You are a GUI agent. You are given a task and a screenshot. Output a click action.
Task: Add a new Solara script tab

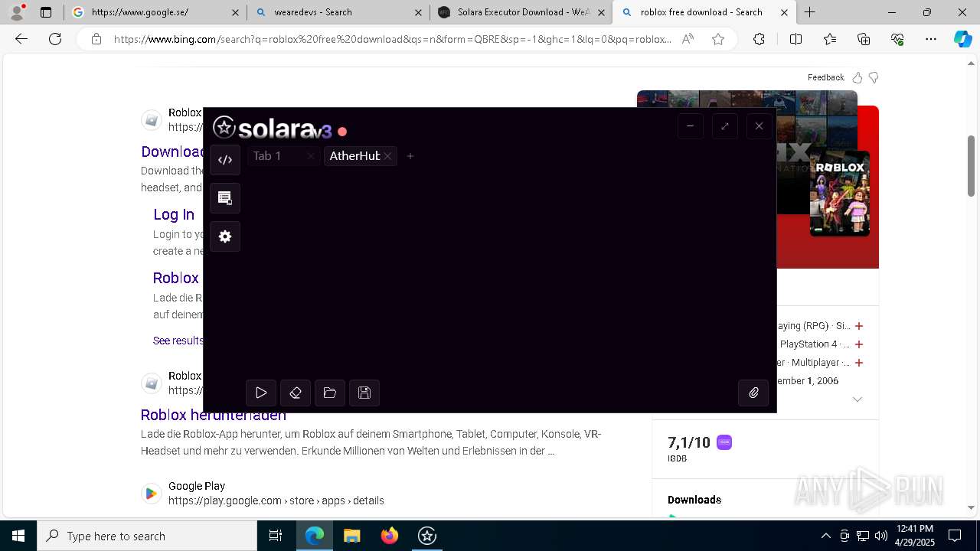(410, 156)
